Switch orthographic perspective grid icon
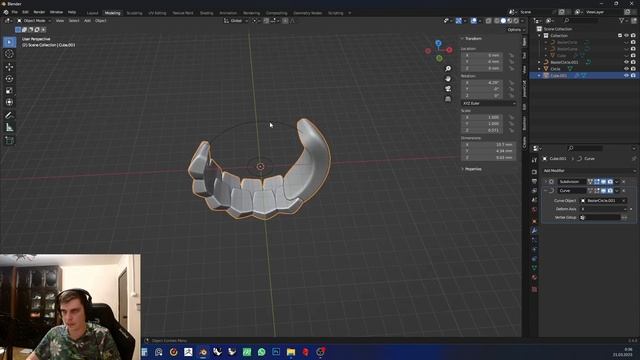The height and width of the screenshot is (360, 640). coord(448,99)
